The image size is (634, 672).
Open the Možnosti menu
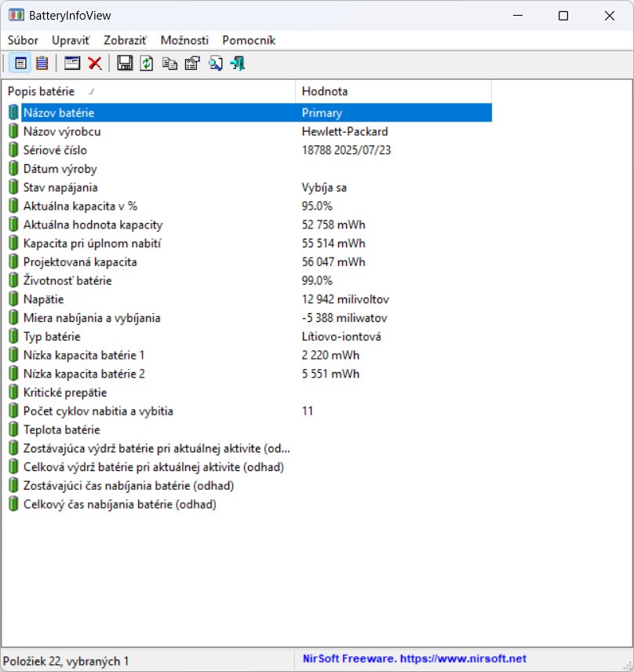coord(184,40)
